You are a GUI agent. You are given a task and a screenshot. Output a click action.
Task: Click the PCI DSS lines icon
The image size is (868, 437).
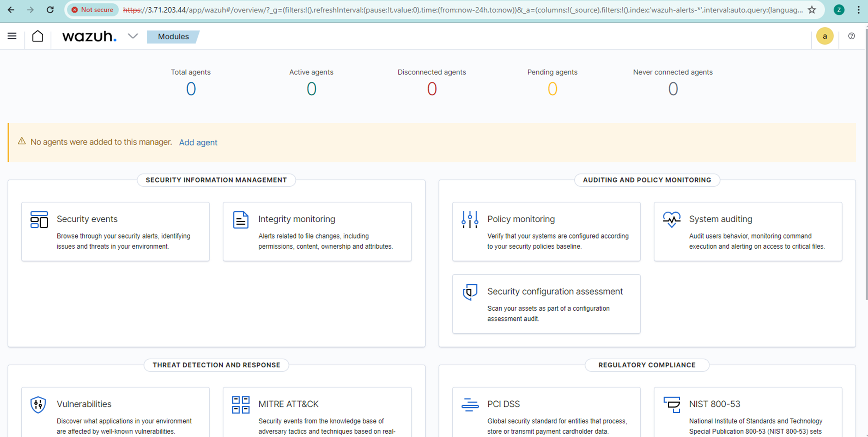pyautogui.click(x=470, y=405)
